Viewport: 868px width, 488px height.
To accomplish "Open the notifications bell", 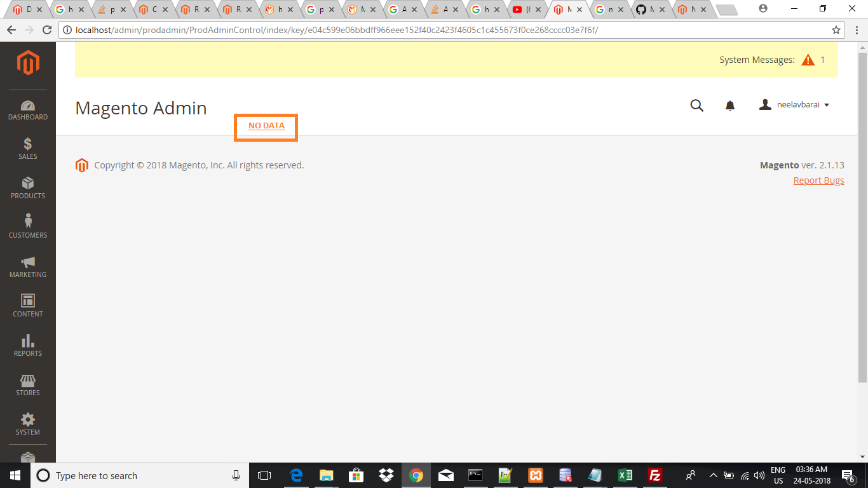I will tap(730, 105).
